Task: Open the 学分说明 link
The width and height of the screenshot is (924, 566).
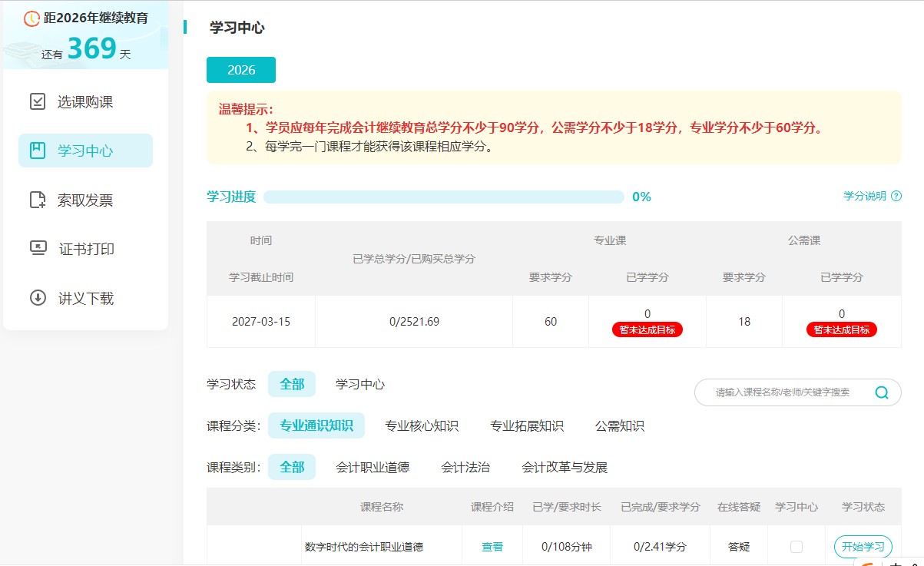Action: click(x=865, y=197)
